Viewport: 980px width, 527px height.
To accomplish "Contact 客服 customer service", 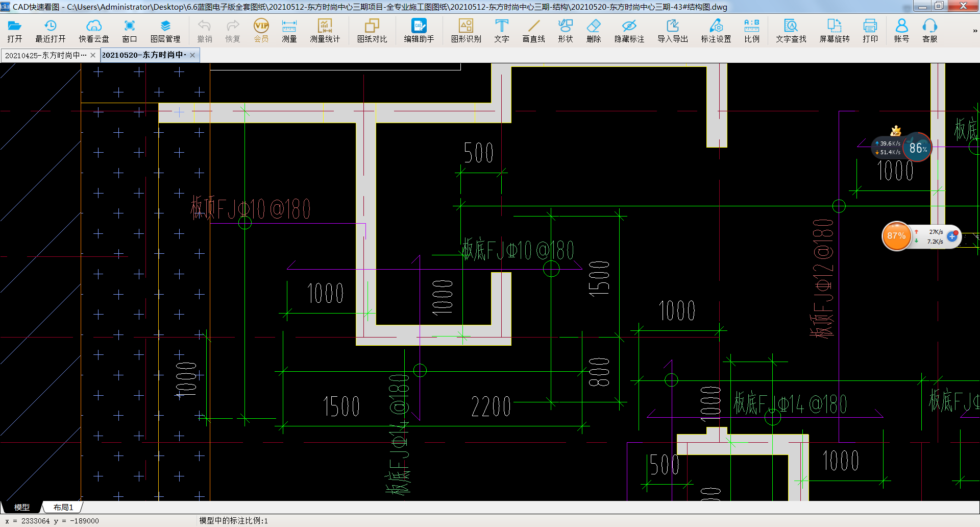I will [x=930, y=31].
